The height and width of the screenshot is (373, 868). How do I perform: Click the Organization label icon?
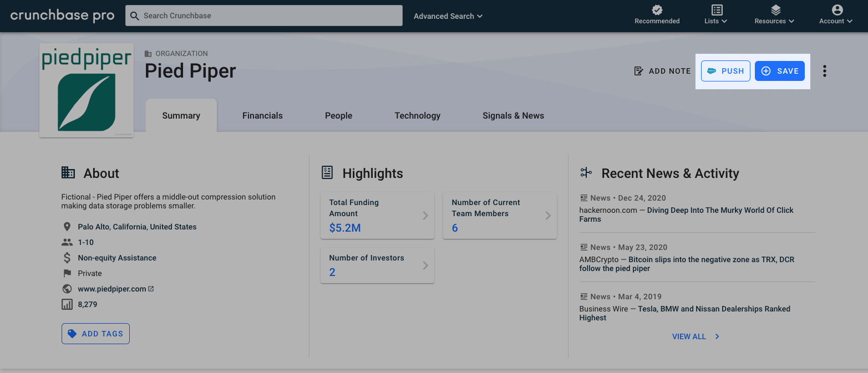point(148,54)
